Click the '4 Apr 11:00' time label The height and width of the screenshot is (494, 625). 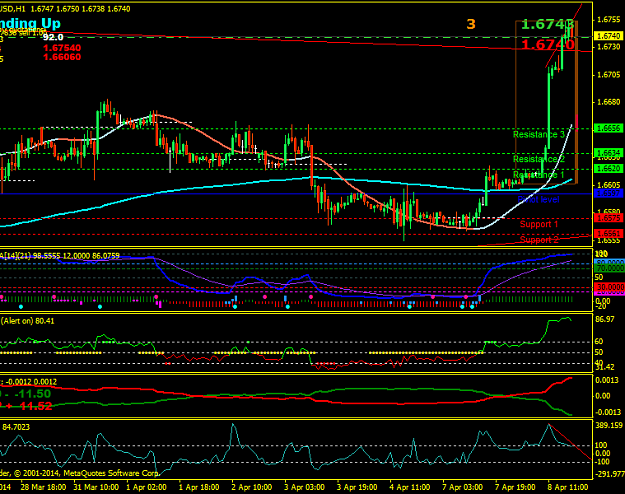(x=409, y=487)
